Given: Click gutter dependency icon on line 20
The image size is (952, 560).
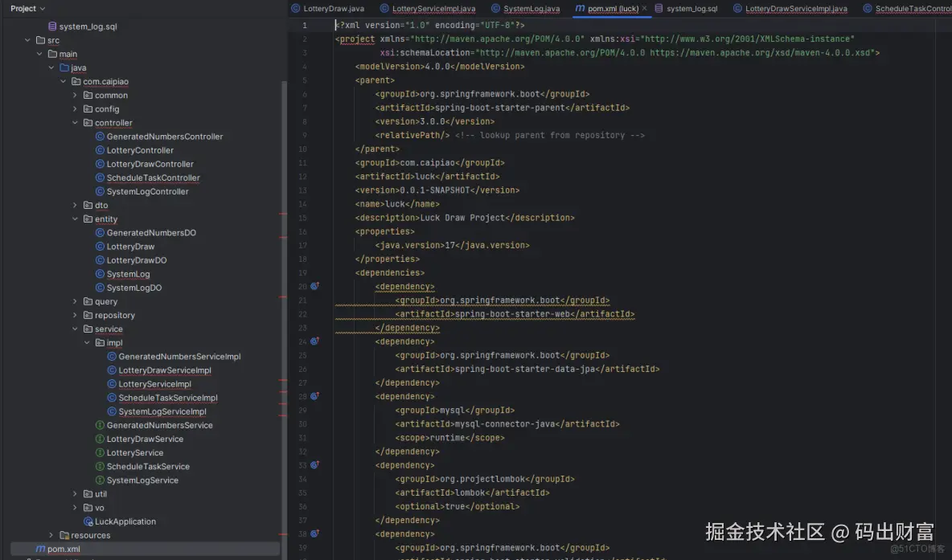Looking at the screenshot, I should [314, 286].
